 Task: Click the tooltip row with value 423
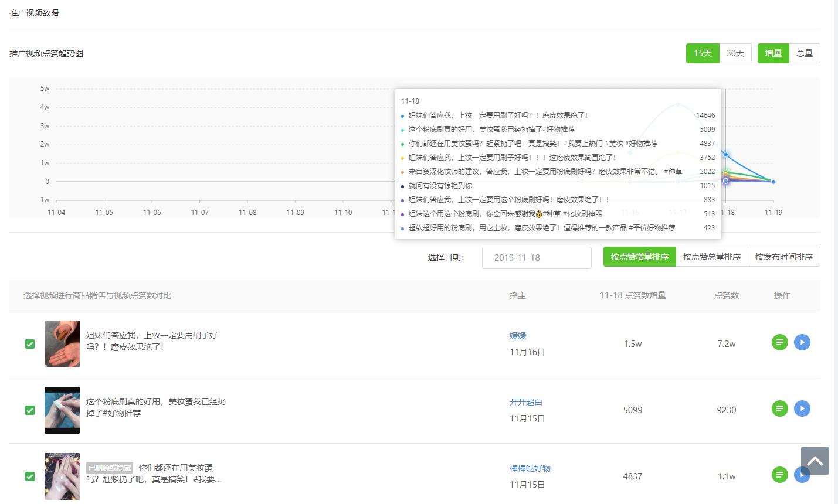pos(558,228)
